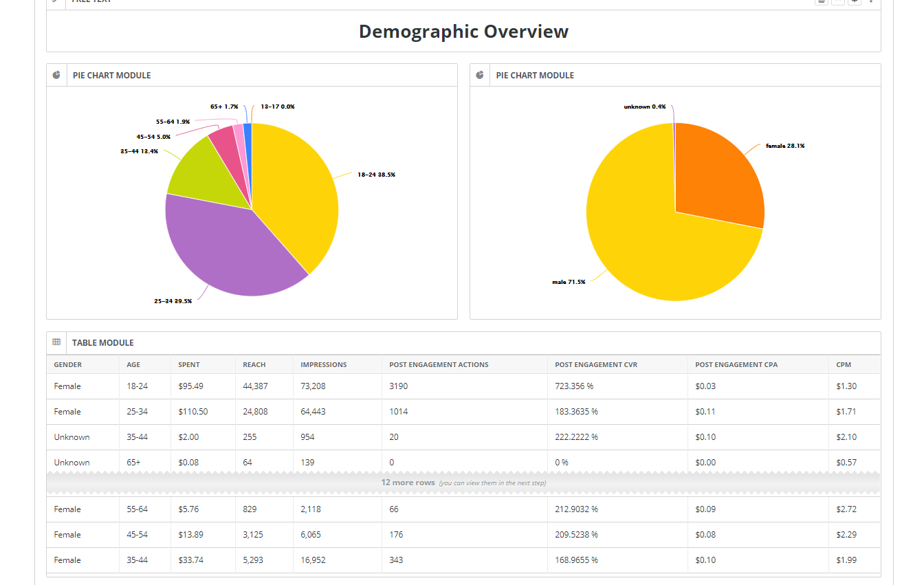Click the '35-44 13.4%' pie label

139,151
